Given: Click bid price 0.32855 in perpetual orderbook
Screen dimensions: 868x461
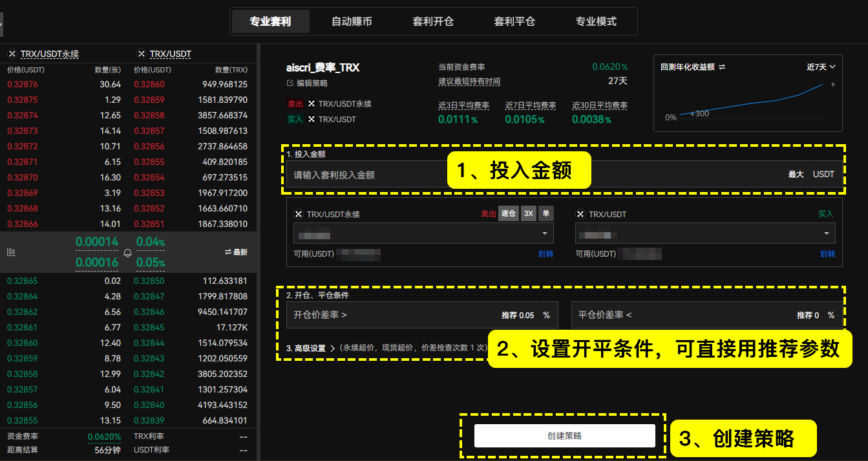Looking at the screenshot, I should [23, 421].
